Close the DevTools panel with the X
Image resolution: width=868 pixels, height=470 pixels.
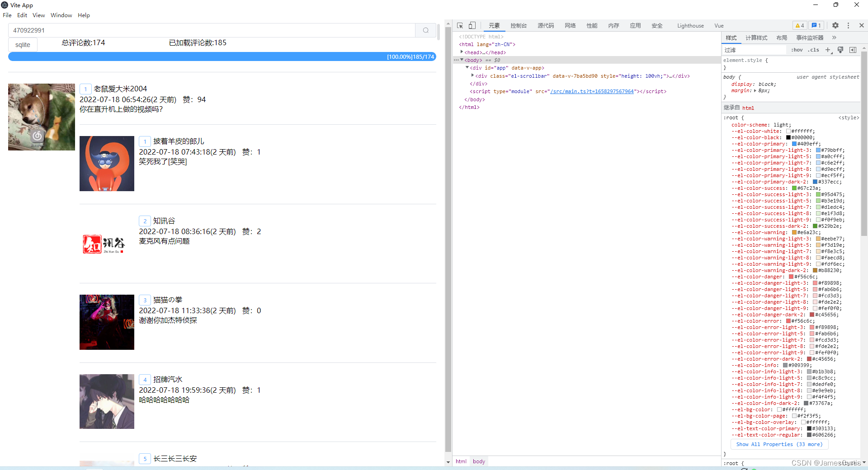pos(861,26)
